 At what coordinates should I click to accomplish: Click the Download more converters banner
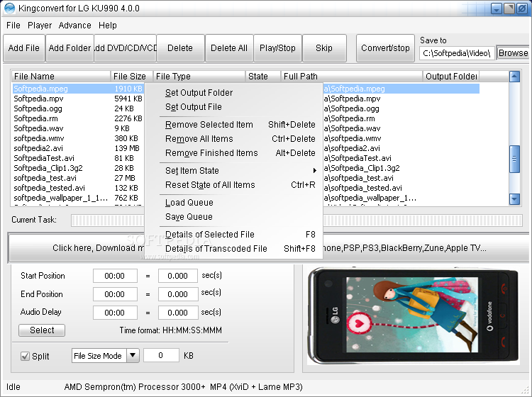(269, 248)
